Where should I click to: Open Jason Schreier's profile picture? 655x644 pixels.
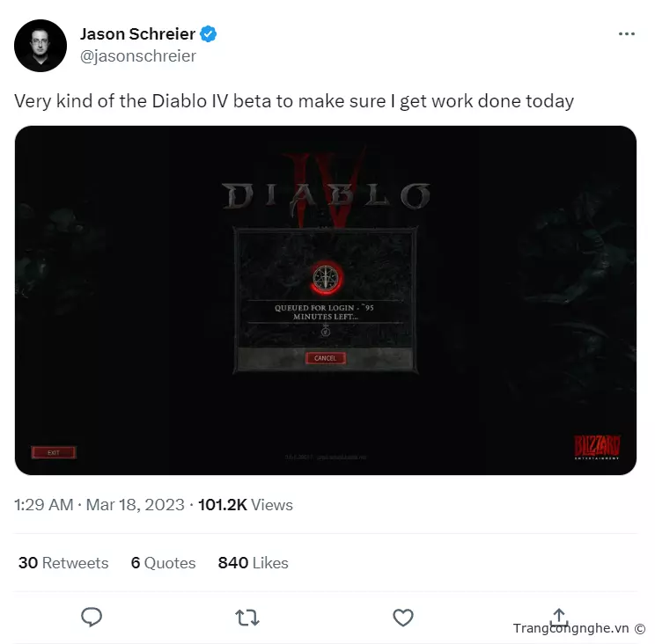[x=40, y=46]
